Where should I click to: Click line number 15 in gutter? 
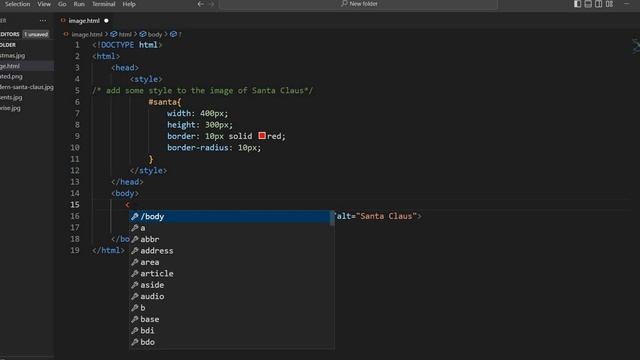click(75, 204)
